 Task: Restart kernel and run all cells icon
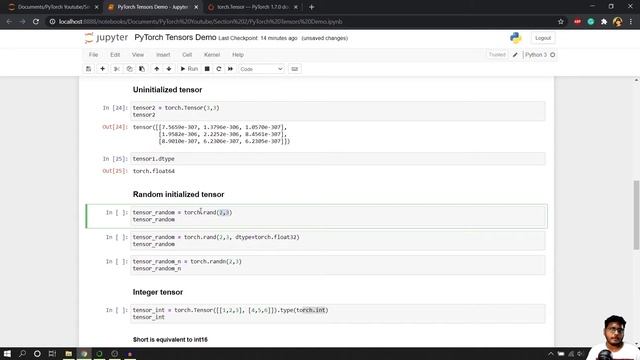[x=231, y=69]
